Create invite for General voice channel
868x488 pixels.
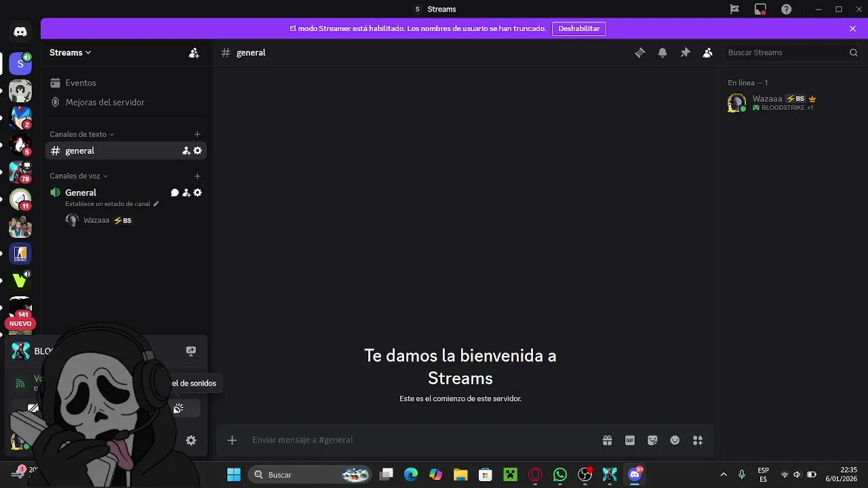coord(186,193)
